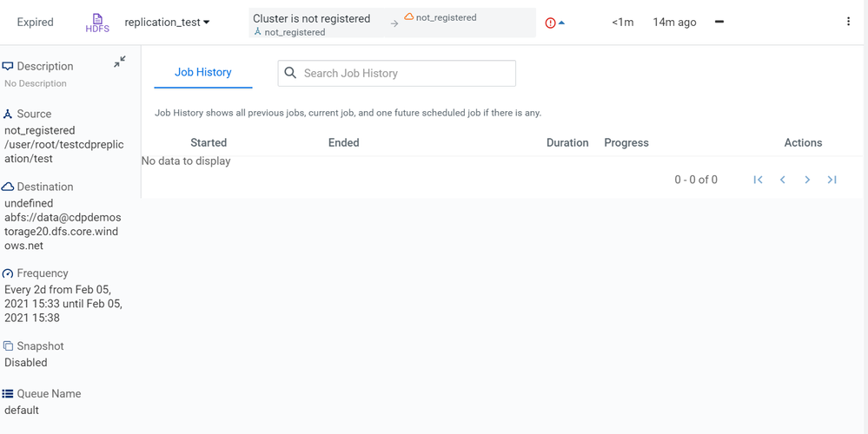Click the Started column header

click(209, 142)
